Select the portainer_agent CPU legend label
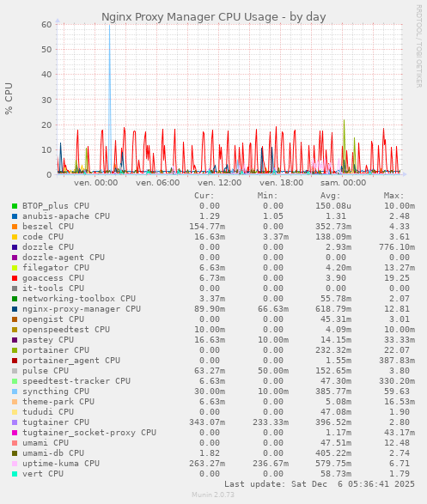The image size is (427, 504). pos(71,361)
